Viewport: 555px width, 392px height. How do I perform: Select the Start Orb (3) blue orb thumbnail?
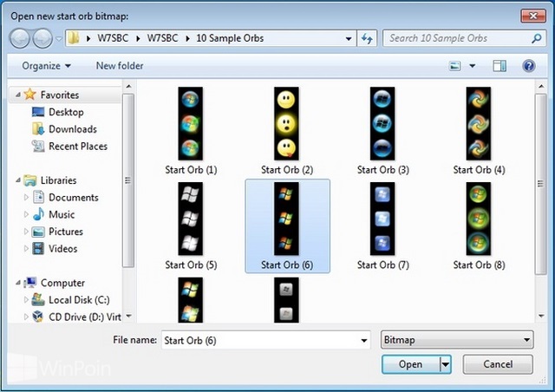(382, 124)
